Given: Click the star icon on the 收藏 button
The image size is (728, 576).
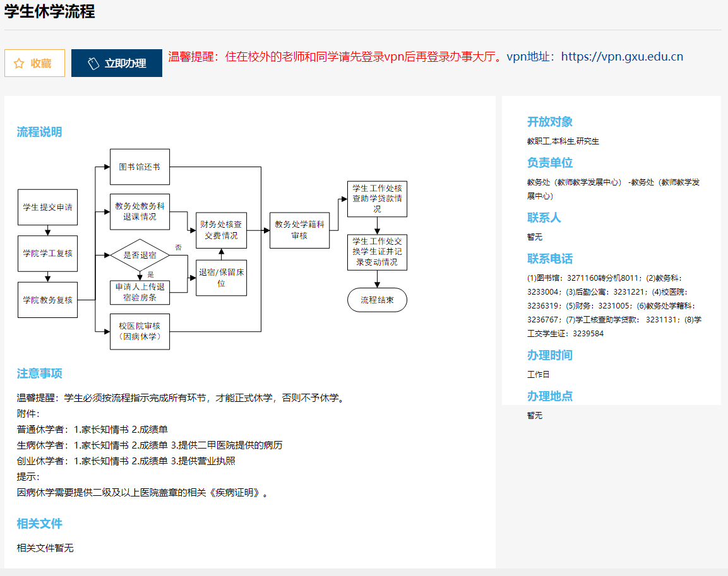Looking at the screenshot, I should 19,63.
